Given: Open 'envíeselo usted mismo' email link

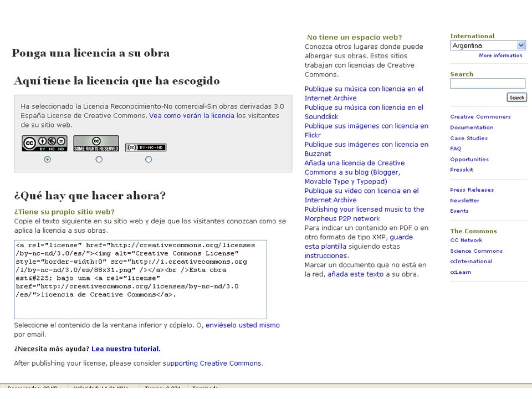Looking at the screenshot, I should coord(243,325).
